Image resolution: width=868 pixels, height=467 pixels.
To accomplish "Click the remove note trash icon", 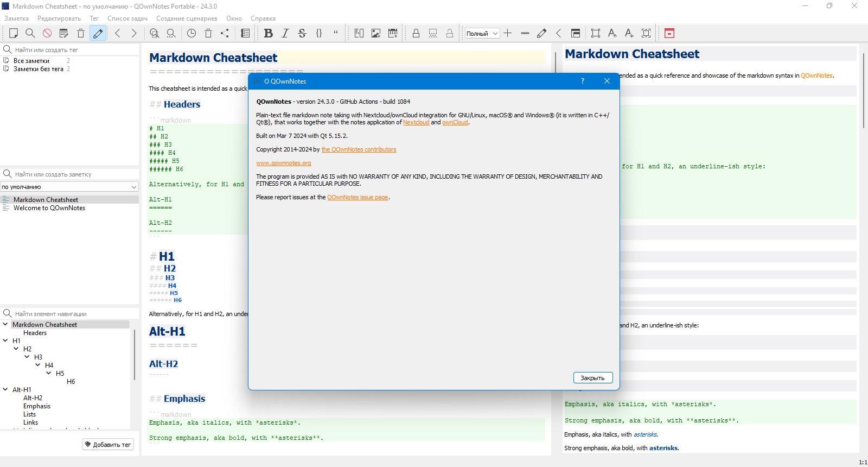I will pos(81,33).
